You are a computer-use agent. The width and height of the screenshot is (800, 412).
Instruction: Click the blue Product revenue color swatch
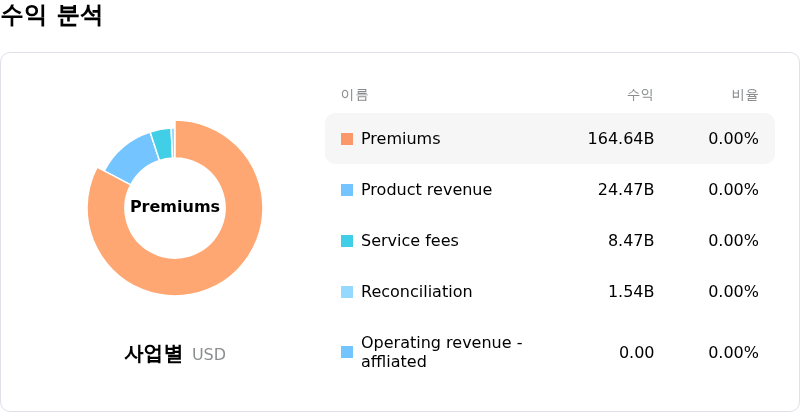[347, 190]
